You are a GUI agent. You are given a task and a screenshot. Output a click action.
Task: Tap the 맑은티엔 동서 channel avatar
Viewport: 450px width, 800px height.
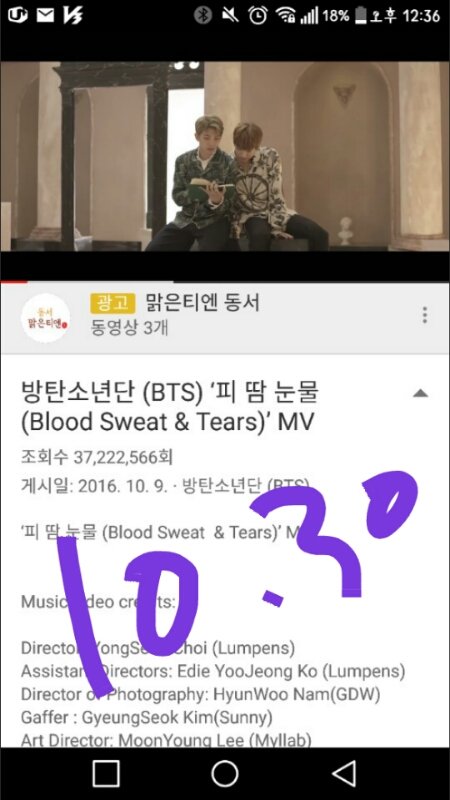coord(45,318)
